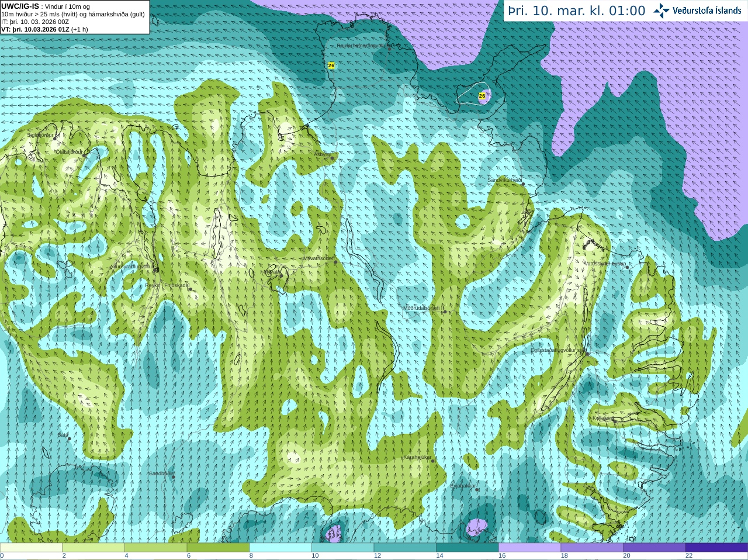Click the 10–12 m/s turquoise legend swatch
Viewport: 748px width, 560px height.
(343, 548)
